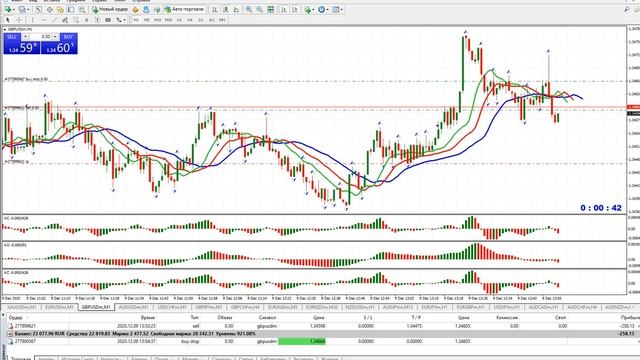Image resolution: width=640 pixels, height=360 pixels.
Task: Switch to the EURUSDm,M1 chart tab
Action: (x=59, y=307)
